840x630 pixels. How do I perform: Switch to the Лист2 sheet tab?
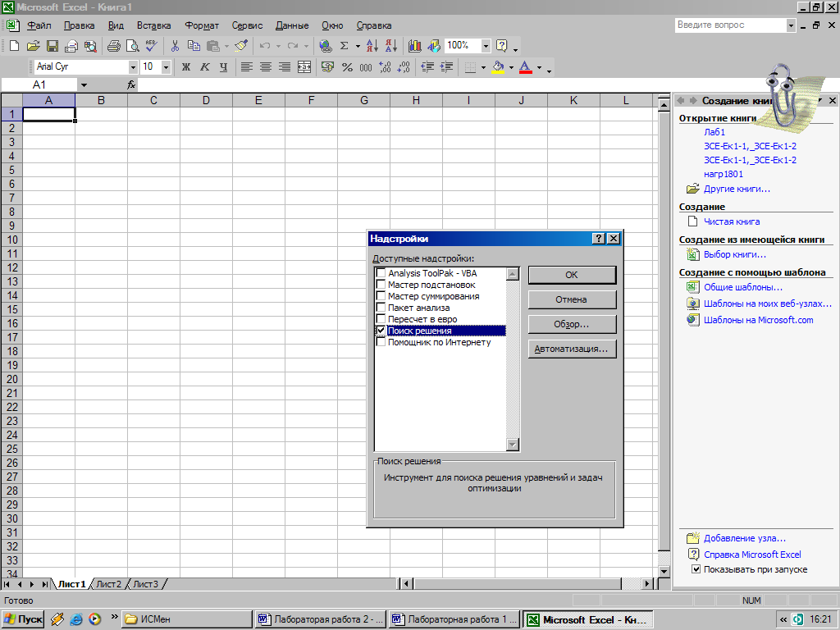pyautogui.click(x=109, y=584)
